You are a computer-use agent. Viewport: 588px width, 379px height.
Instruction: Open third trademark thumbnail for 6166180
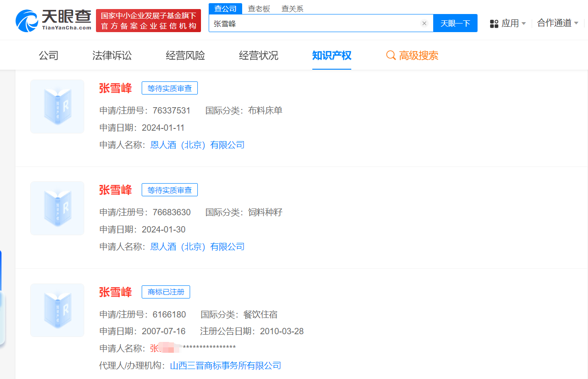pos(57,310)
